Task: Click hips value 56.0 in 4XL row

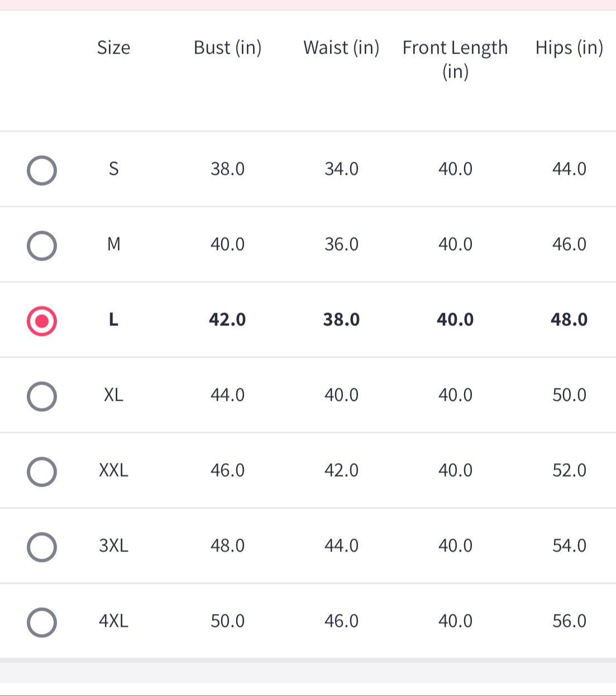Action: coord(569,621)
